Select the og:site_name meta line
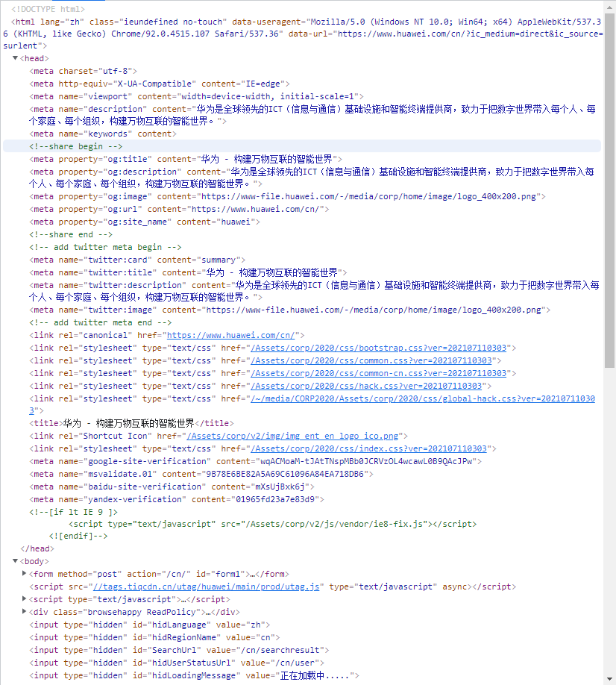 point(145,222)
